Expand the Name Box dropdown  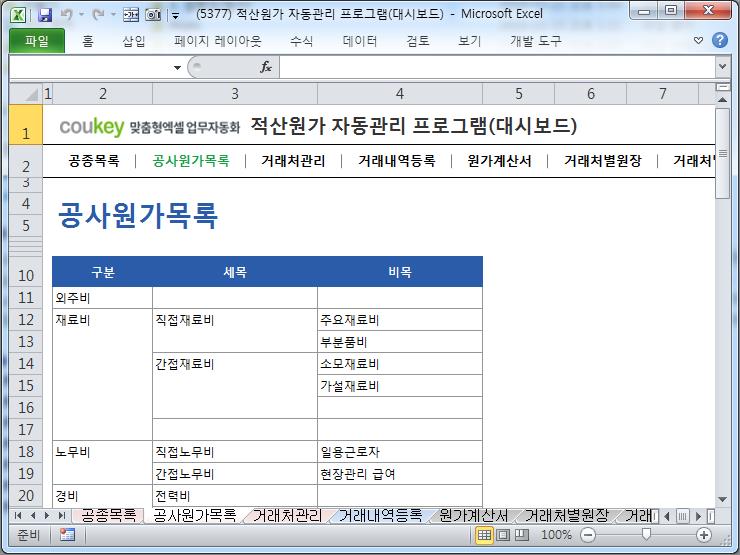[177, 67]
